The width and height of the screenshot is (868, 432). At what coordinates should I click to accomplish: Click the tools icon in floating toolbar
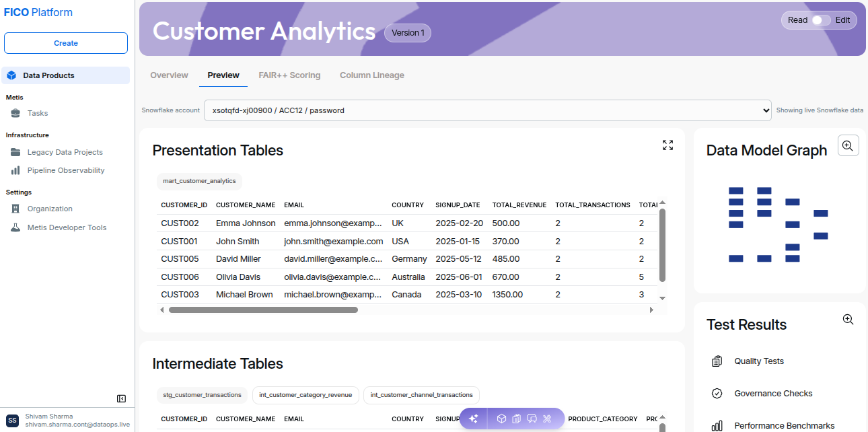click(x=547, y=419)
